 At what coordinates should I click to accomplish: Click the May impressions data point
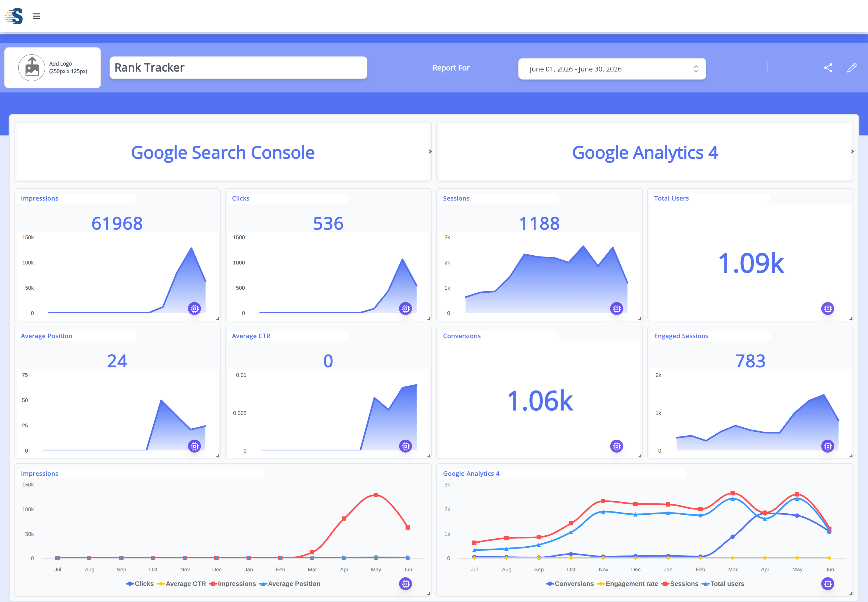point(376,495)
